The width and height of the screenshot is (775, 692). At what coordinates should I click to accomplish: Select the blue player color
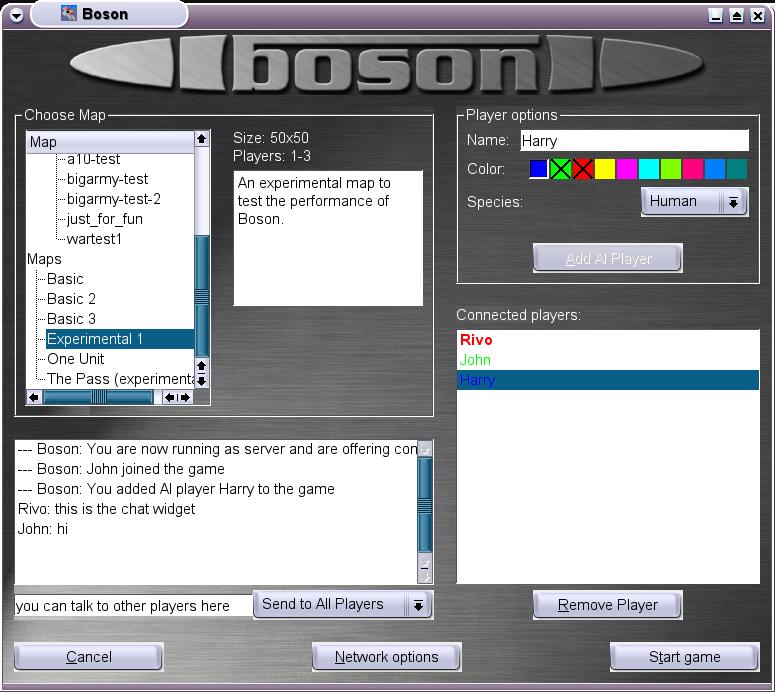(x=539, y=169)
